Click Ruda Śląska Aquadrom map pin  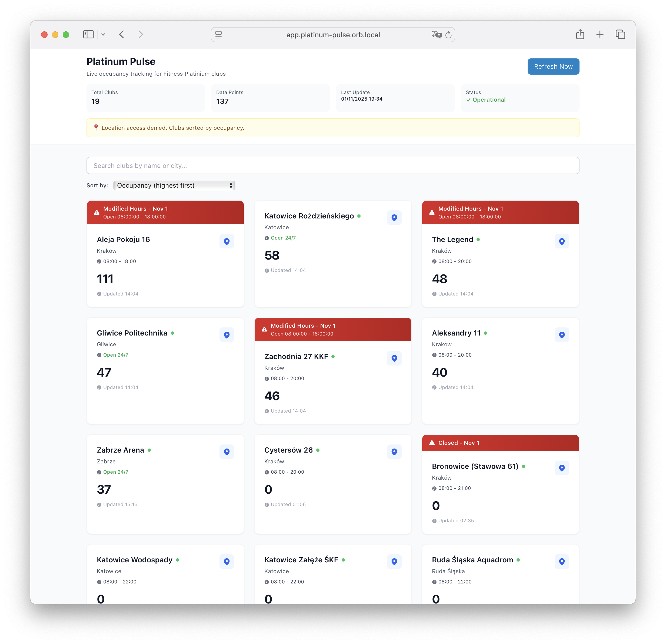562,562
